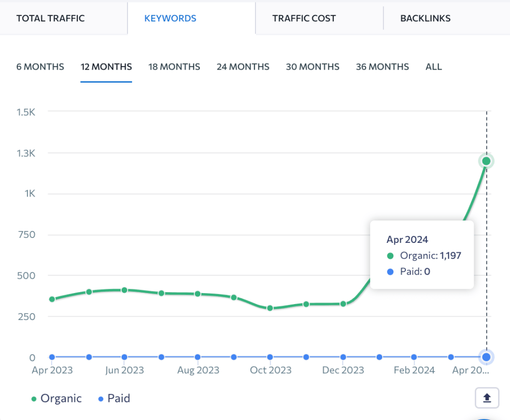The width and height of the screenshot is (510, 420).
Task: Click the Jun 2023 organic data point
Action: click(124, 290)
